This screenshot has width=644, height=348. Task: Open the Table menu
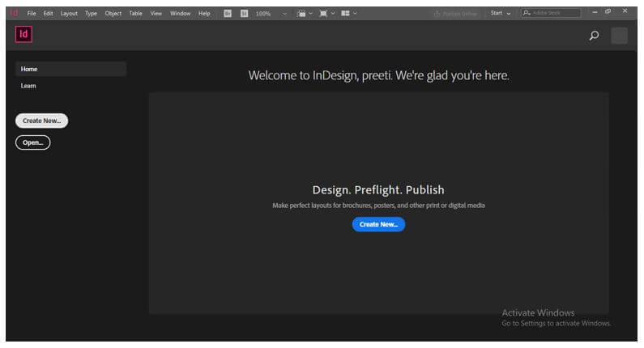(x=135, y=14)
